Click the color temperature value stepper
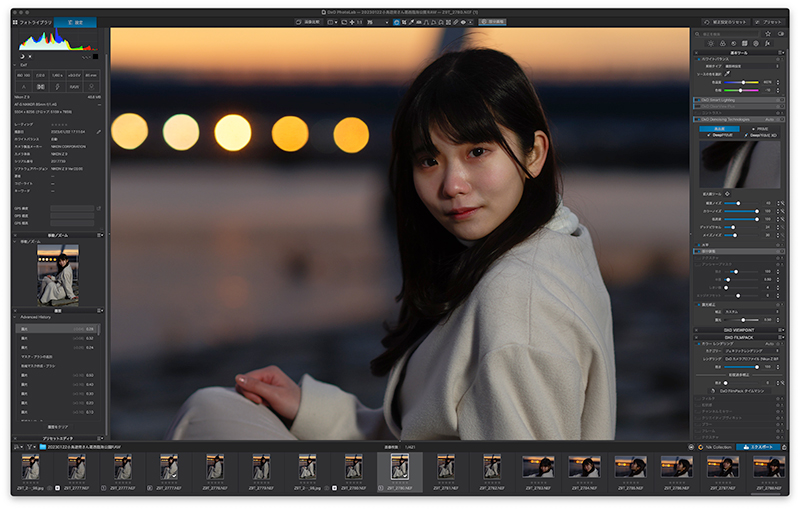This screenshot has width=800, height=509. 778,82
